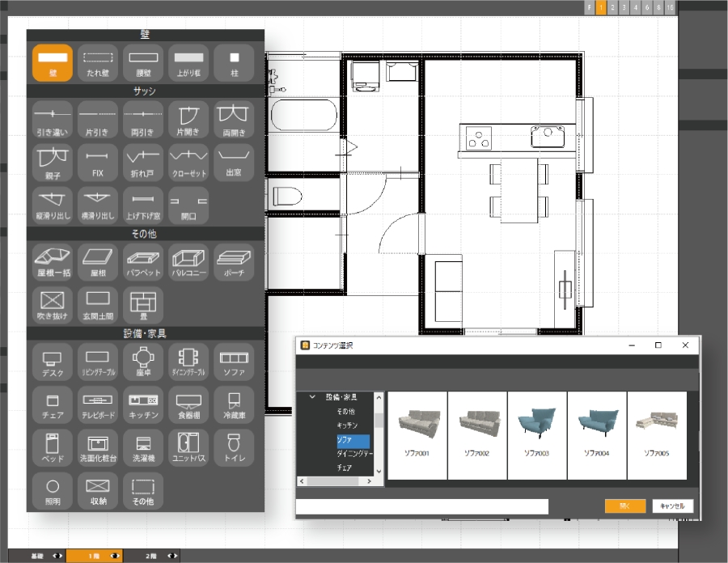Click the 照明 lighting icon
This screenshot has height=563, width=728.
point(53,490)
